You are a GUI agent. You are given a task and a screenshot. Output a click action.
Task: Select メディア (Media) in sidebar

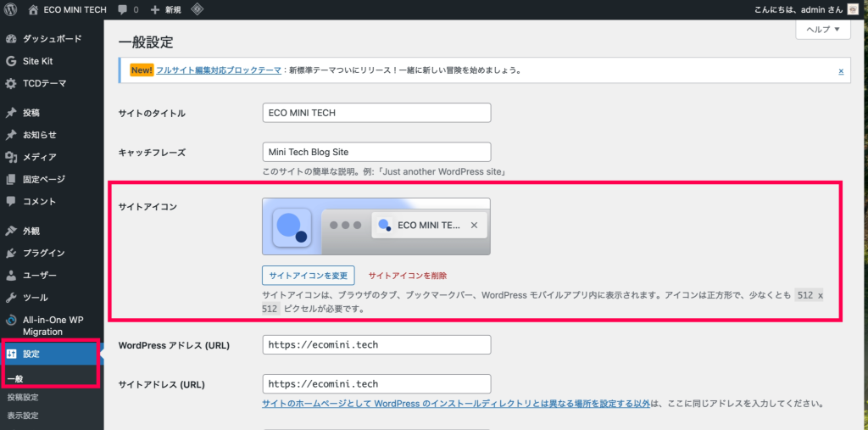39,157
